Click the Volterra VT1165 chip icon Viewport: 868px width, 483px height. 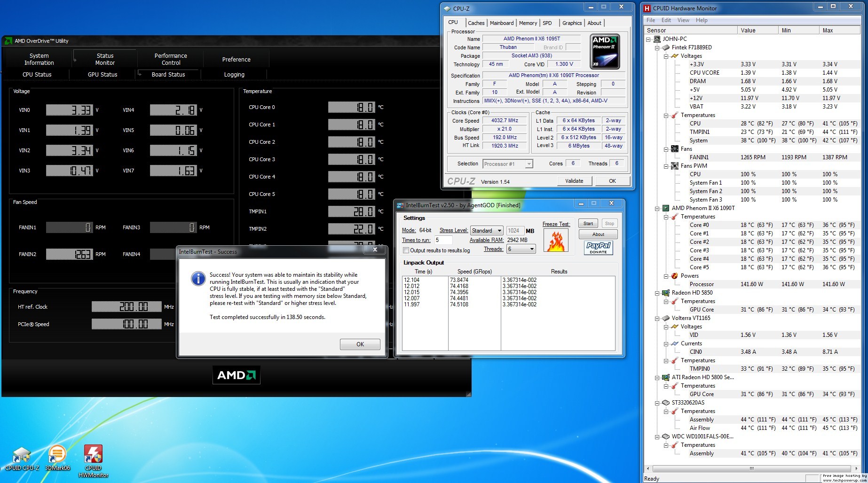[x=666, y=318]
